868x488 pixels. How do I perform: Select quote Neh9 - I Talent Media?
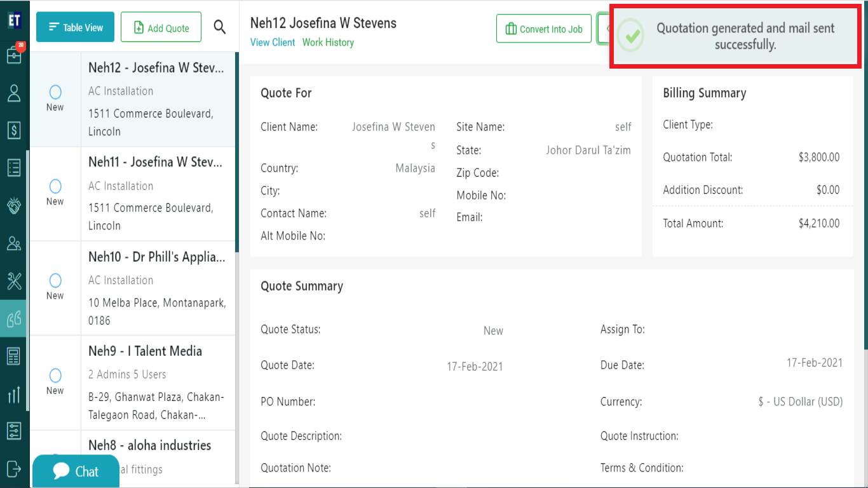click(133, 383)
